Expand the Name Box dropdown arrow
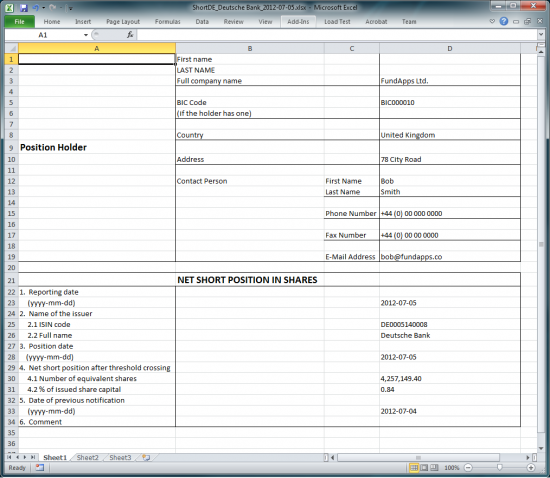Image resolution: width=550 pixels, height=478 pixels. click(x=86, y=35)
